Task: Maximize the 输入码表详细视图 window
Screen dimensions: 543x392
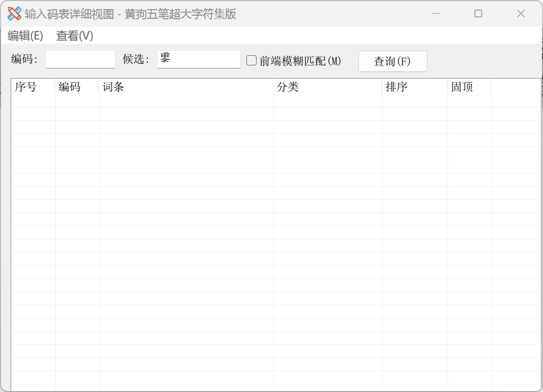Action: tap(478, 14)
